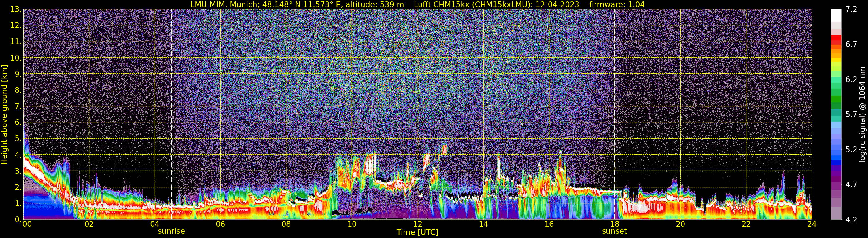Click the time tick label 22

746,224
